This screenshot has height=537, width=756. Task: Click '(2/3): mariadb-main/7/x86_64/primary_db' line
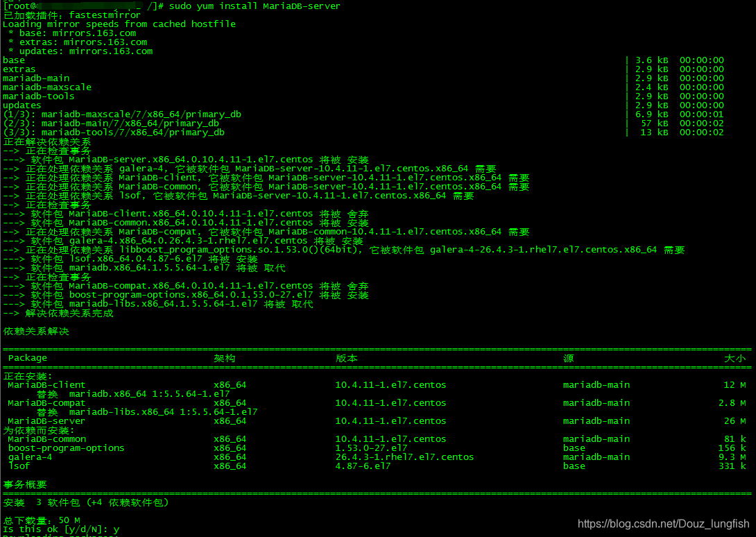(111, 123)
